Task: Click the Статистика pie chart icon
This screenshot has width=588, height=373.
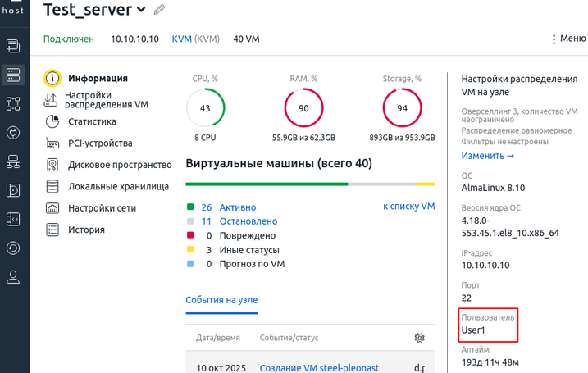Action: 52,121
